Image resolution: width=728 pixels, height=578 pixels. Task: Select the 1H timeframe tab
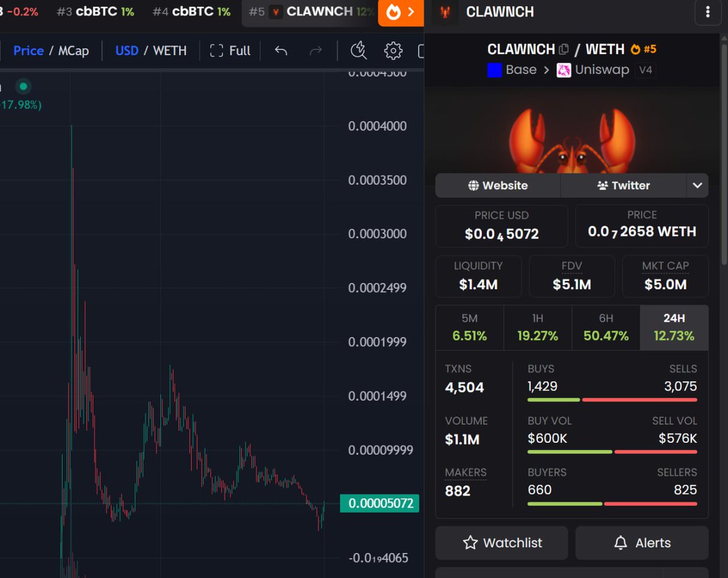[x=538, y=328]
